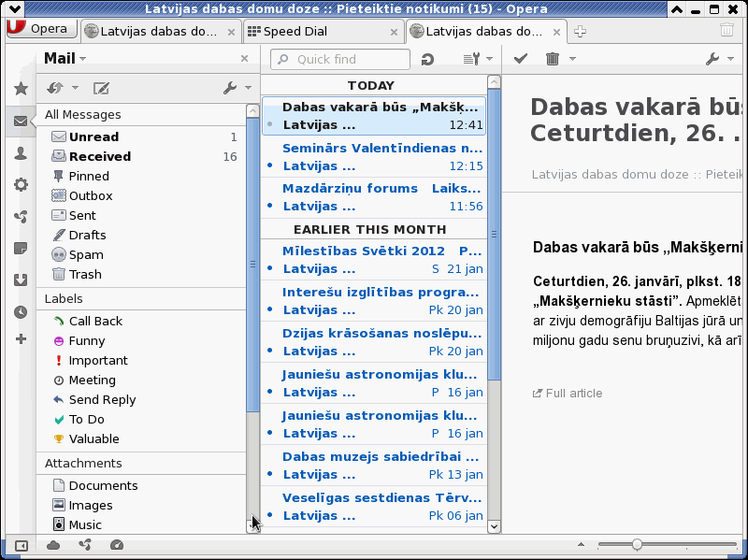Enable Opera Turbo speedometer icon

pos(117,545)
